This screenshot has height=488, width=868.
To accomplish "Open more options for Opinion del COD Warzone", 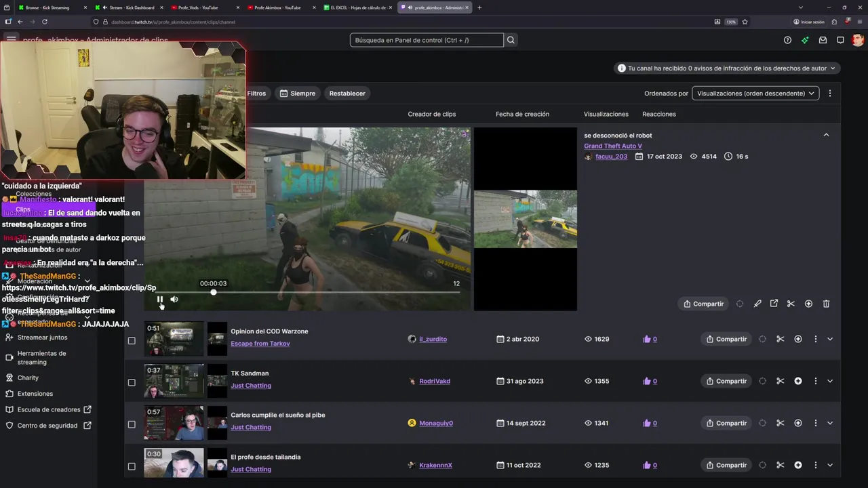I will pyautogui.click(x=815, y=339).
